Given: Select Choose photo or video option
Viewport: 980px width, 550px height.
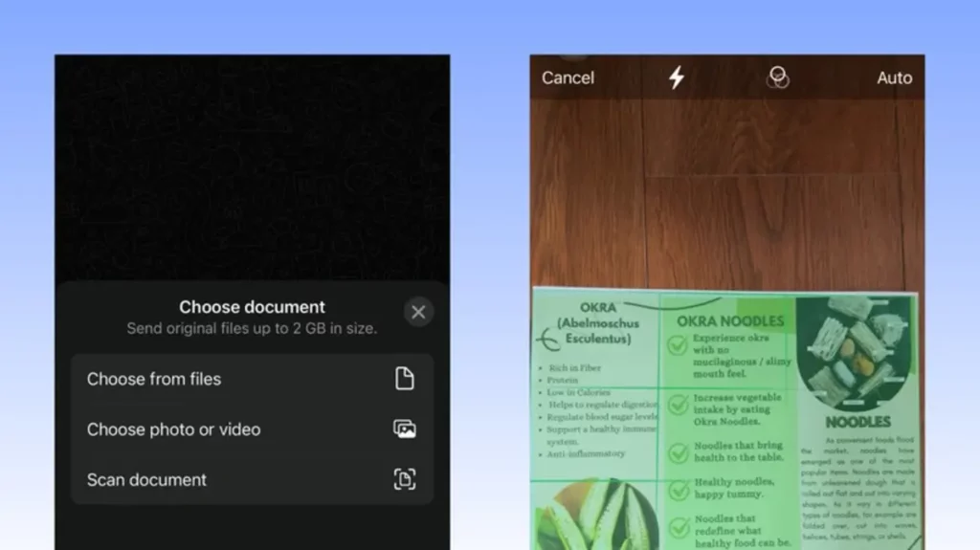Looking at the screenshot, I should pyautogui.click(x=173, y=429).
